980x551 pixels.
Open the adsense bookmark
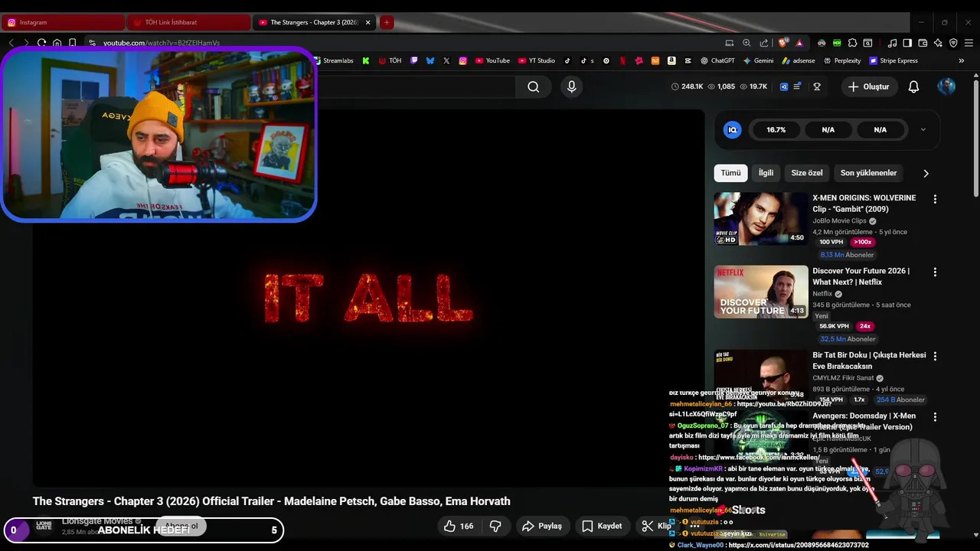[799, 60]
